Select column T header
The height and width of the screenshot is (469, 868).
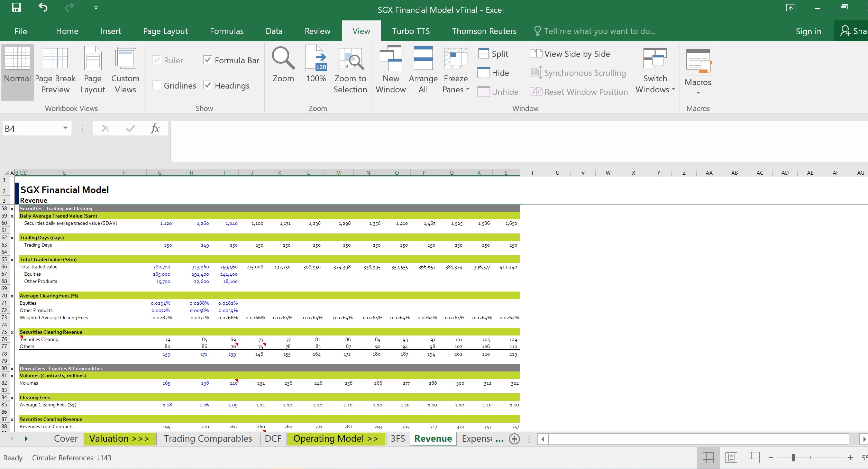tap(532, 173)
